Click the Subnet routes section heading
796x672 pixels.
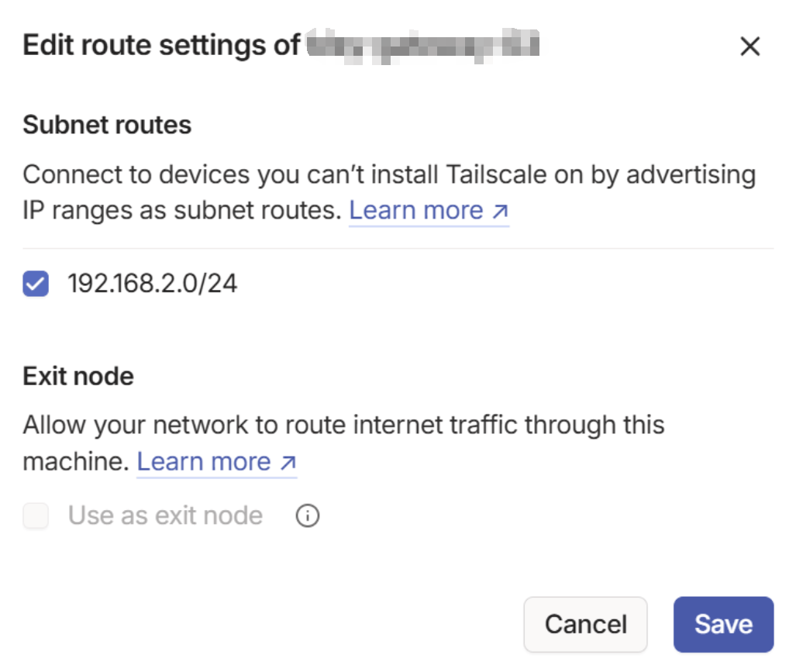[x=107, y=125]
